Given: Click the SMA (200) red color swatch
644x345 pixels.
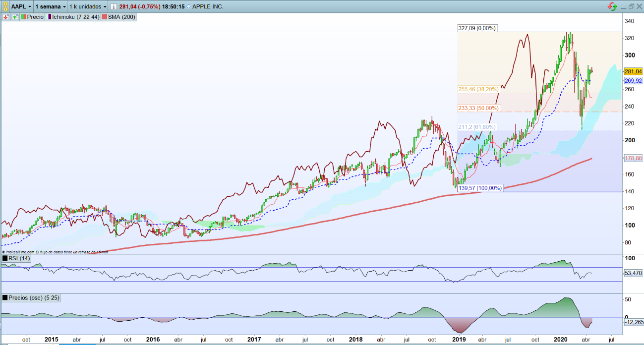Looking at the screenshot, I should (105, 17).
